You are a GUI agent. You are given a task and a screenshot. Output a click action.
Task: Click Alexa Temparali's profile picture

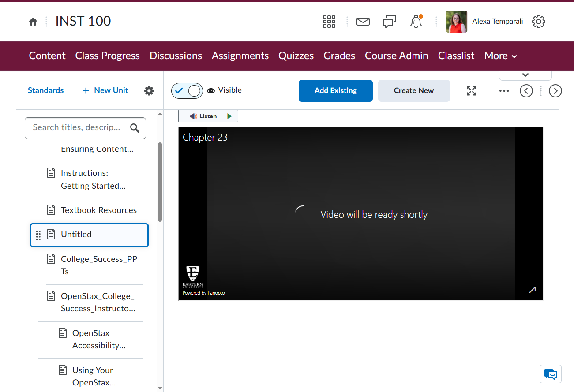pyautogui.click(x=457, y=22)
